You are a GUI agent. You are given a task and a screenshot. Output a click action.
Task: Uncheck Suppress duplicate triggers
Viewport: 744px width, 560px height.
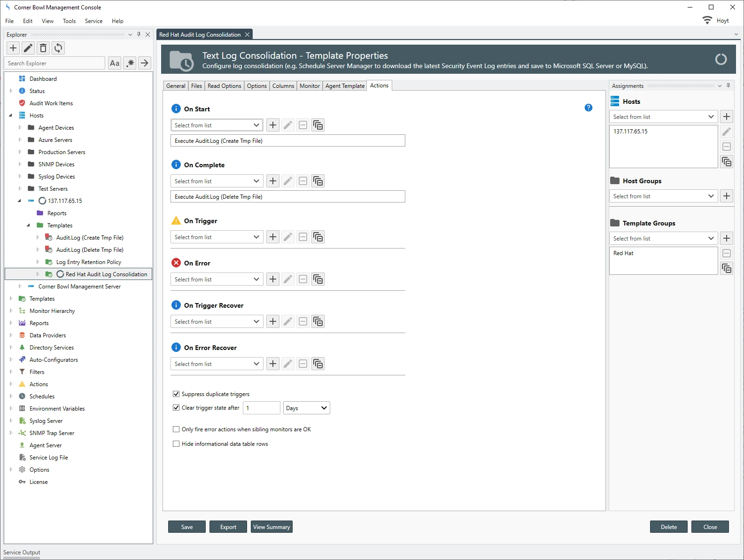[176, 394]
